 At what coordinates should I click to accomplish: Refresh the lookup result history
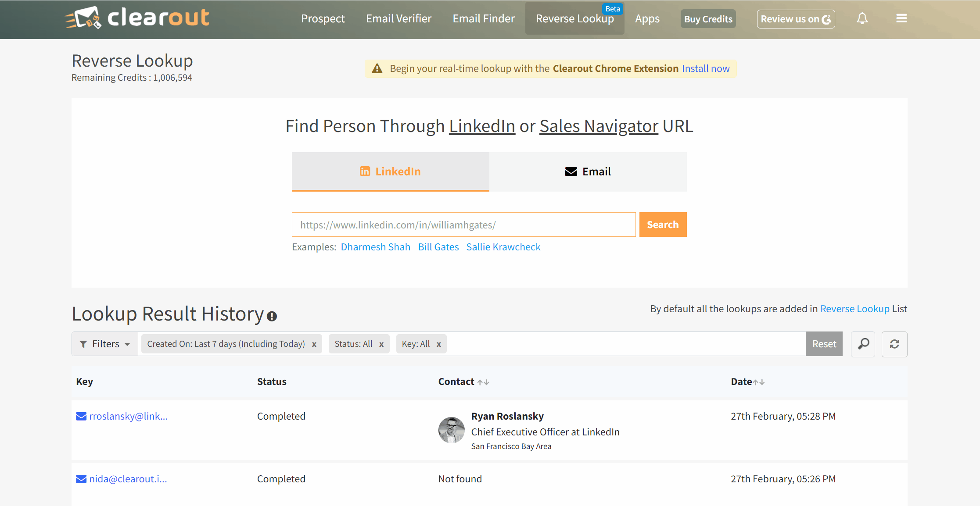tap(894, 344)
